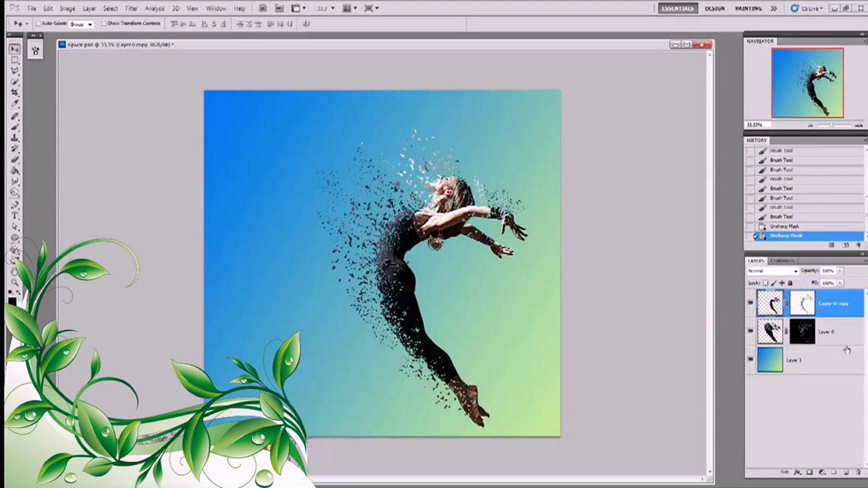Image resolution: width=868 pixels, height=488 pixels.
Task: Select the Rectangular Marquee tool
Action: (14, 60)
